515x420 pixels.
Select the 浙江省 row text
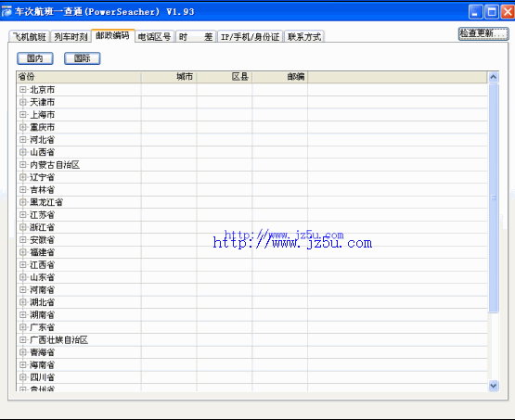click(43, 227)
